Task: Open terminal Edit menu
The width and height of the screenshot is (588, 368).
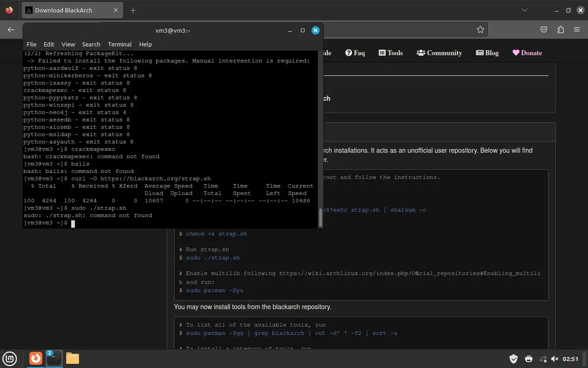Action: tap(49, 44)
